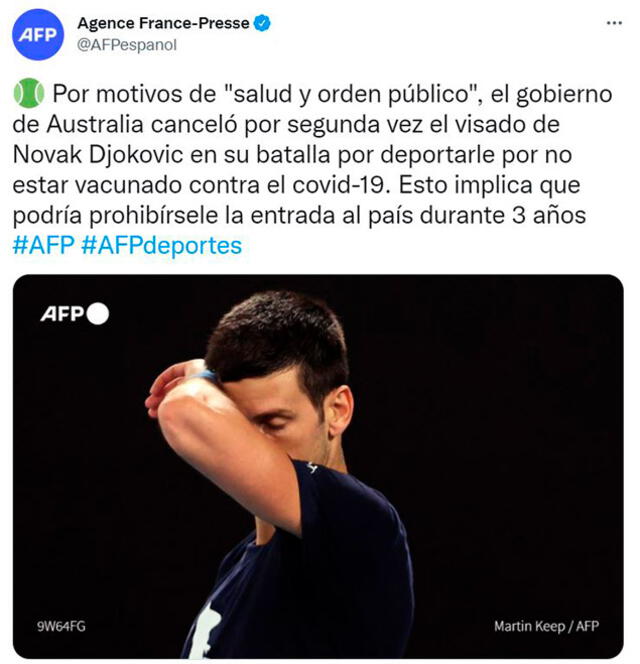640x664 pixels.
Task: Open the AFP profile avatar
Action: point(38,34)
